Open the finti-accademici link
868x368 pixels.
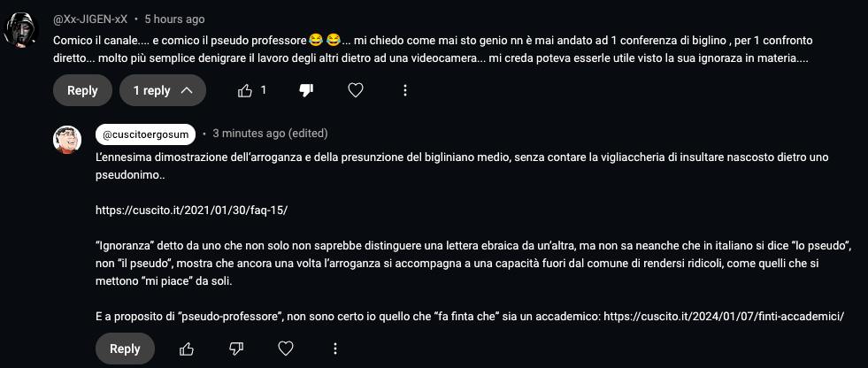click(725, 316)
